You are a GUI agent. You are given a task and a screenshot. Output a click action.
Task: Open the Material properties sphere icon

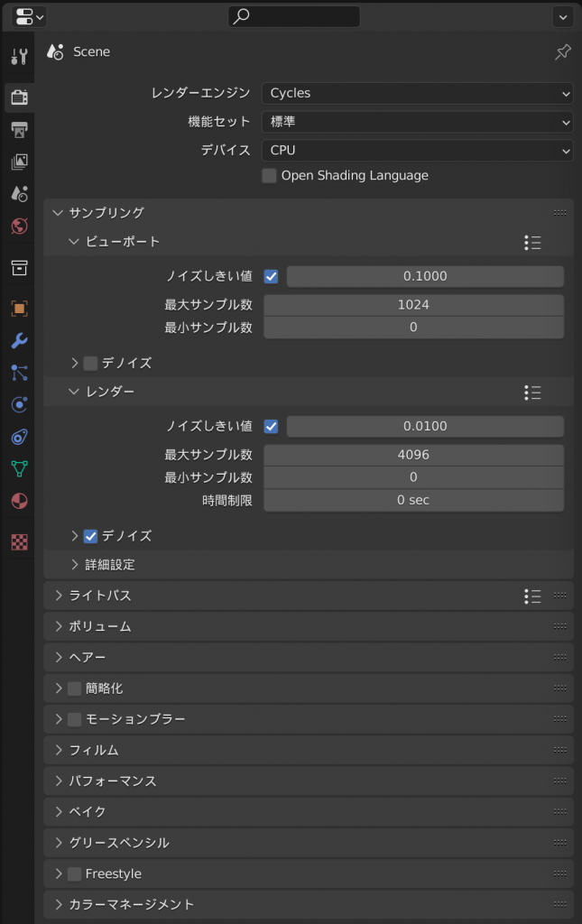pos(20,501)
